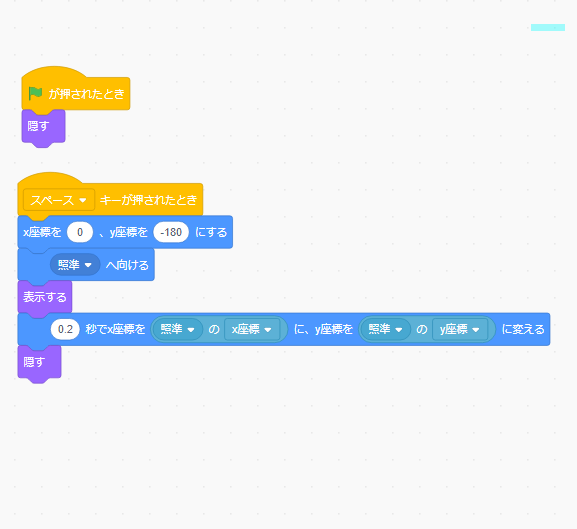Open the 照準 dropdown before x座標
This screenshot has height=529, width=577.
(x=177, y=329)
